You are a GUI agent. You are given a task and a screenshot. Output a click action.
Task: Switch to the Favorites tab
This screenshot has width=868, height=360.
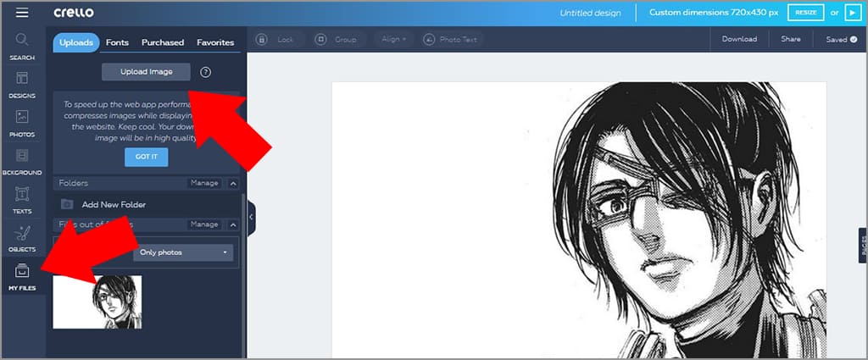(x=215, y=42)
